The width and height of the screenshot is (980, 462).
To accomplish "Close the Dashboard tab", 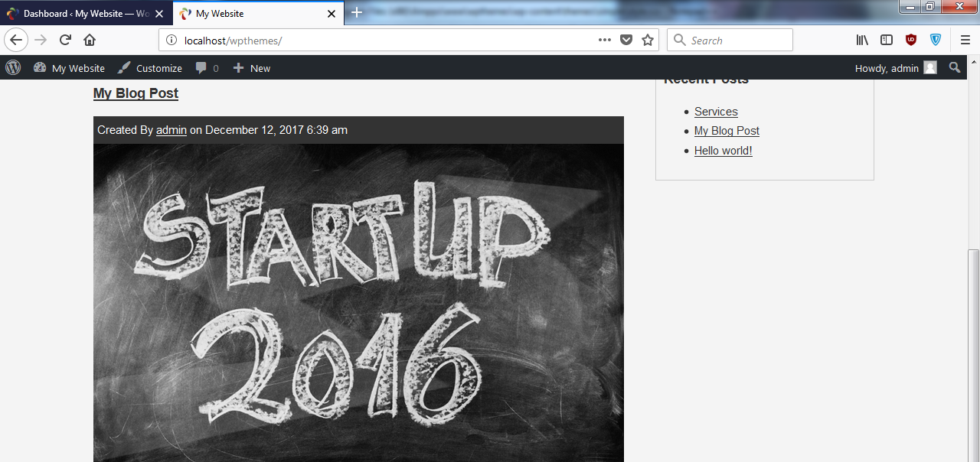I will [x=159, y=14].
